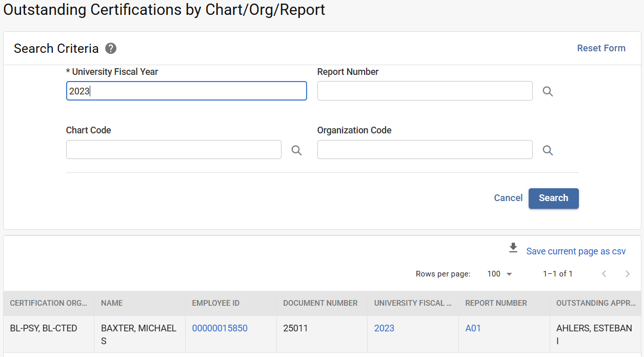Open the Organization Code lookup magnifier

pos(548,150)
